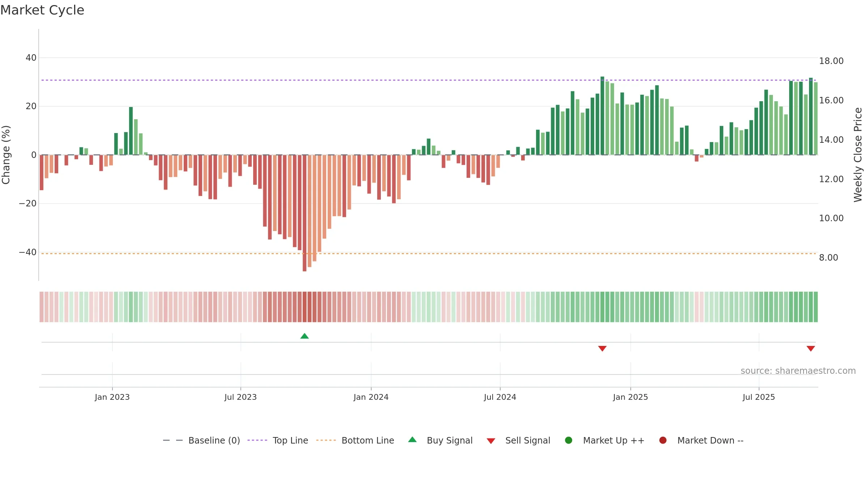
Task: Click the Jan 2024 axis label
Action: point(371,397)
